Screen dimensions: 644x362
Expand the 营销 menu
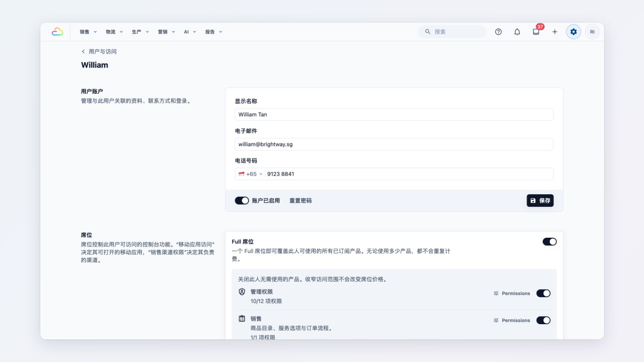tap(166, 32)
